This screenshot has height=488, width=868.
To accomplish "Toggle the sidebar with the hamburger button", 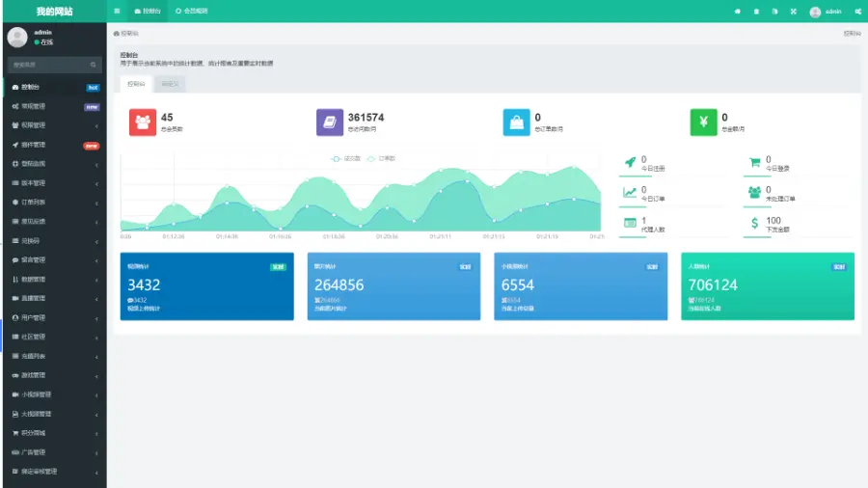I will click(x=117, y=12).
